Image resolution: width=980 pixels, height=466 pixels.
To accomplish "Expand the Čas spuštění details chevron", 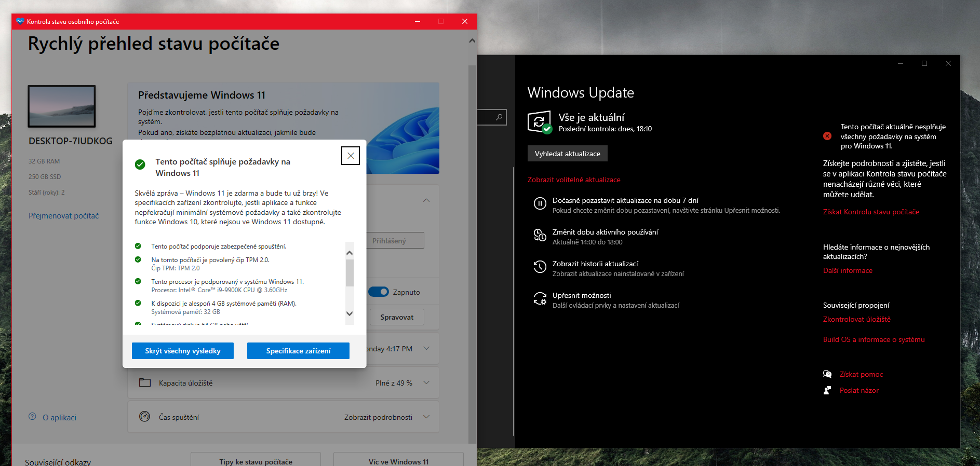I will [426, 417].
